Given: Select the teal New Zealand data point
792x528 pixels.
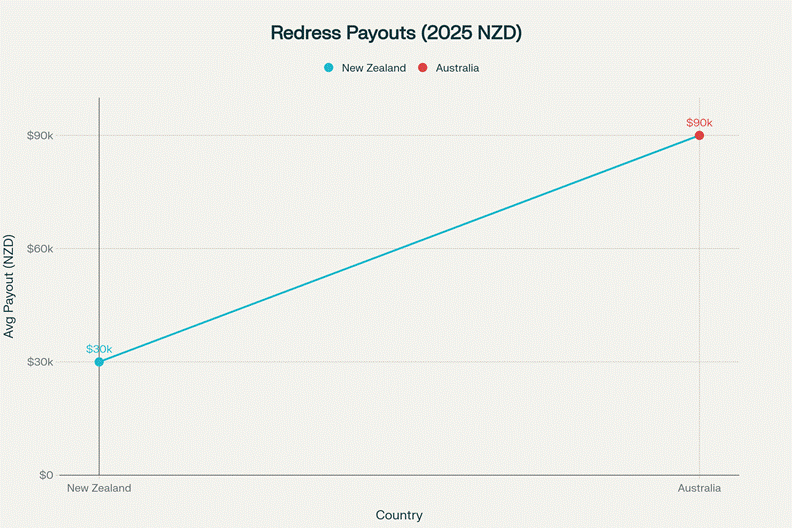Looking at the screenshot, I should click(99, 362).
